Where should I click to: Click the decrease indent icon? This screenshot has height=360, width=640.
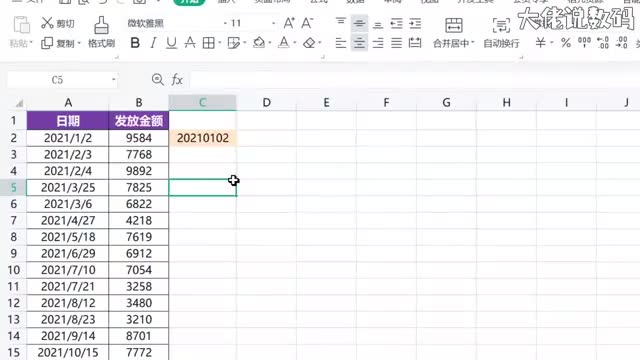coord(396,24)
